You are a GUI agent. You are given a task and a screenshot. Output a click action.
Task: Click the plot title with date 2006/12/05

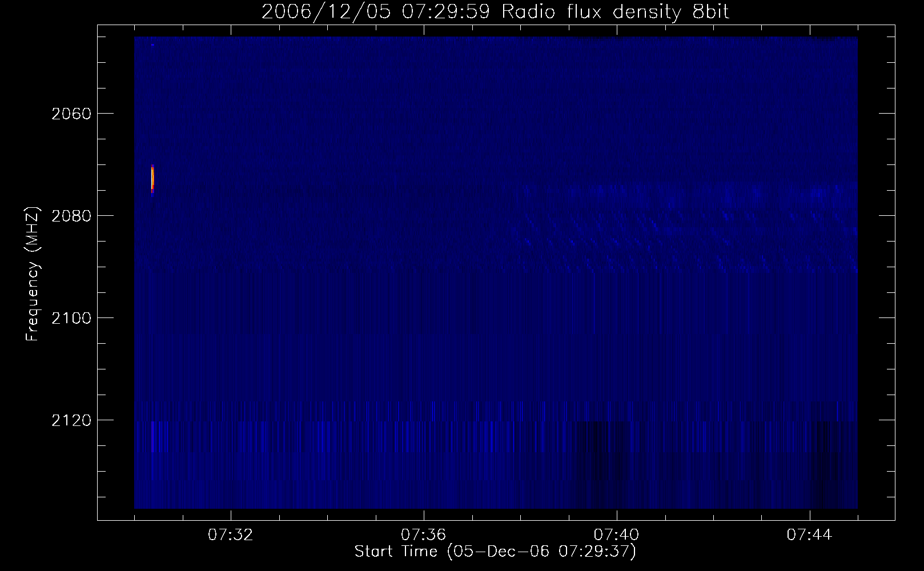click(496, 12)
